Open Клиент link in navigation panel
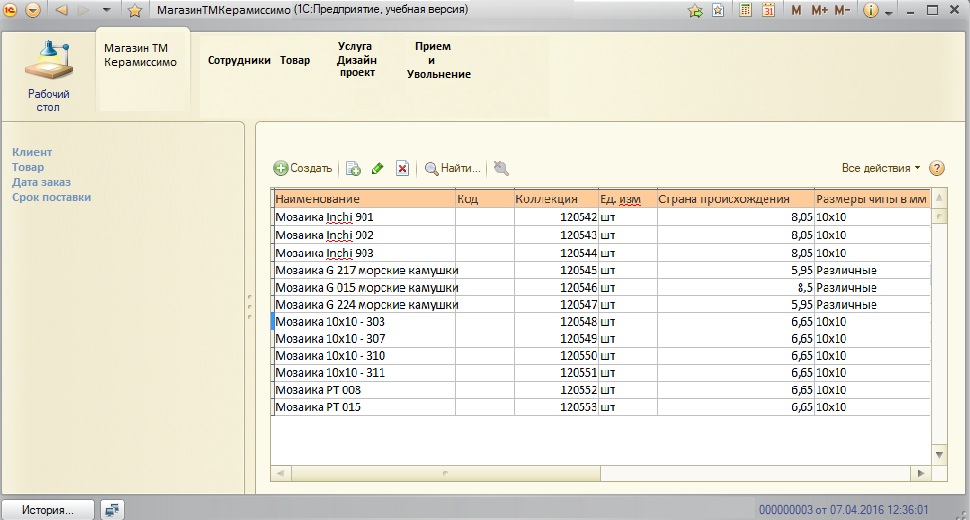Image resolution: width=970 pixels, height=520 pixels. point(32,152)
